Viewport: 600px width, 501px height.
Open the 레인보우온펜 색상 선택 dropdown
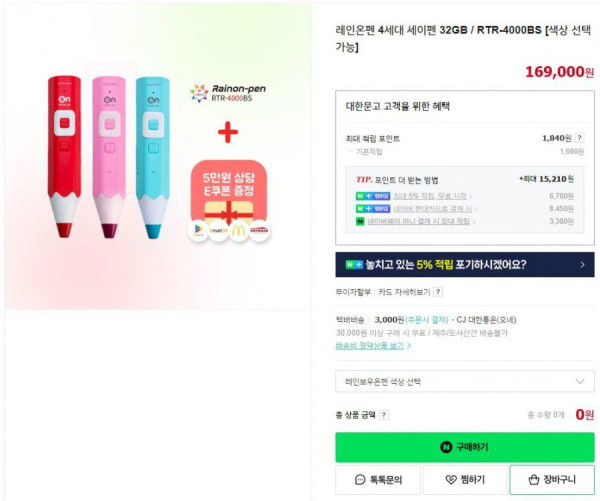[465, 381]
